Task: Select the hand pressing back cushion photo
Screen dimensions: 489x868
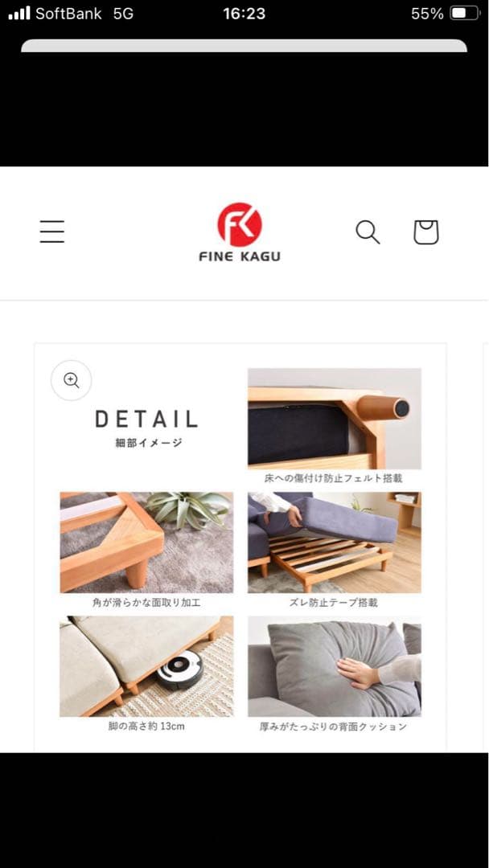Action: [x=334, y=666]
